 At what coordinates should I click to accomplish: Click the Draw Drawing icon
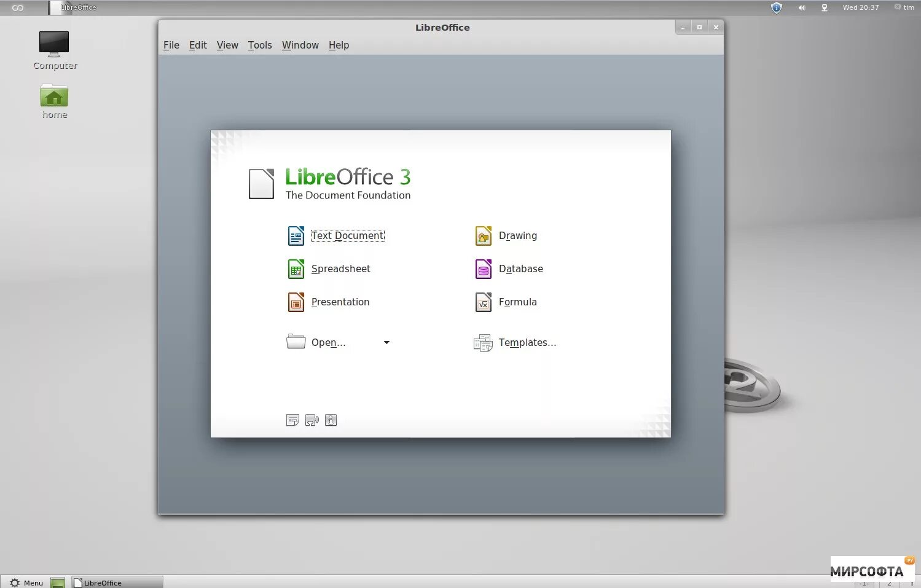[484, 235]
